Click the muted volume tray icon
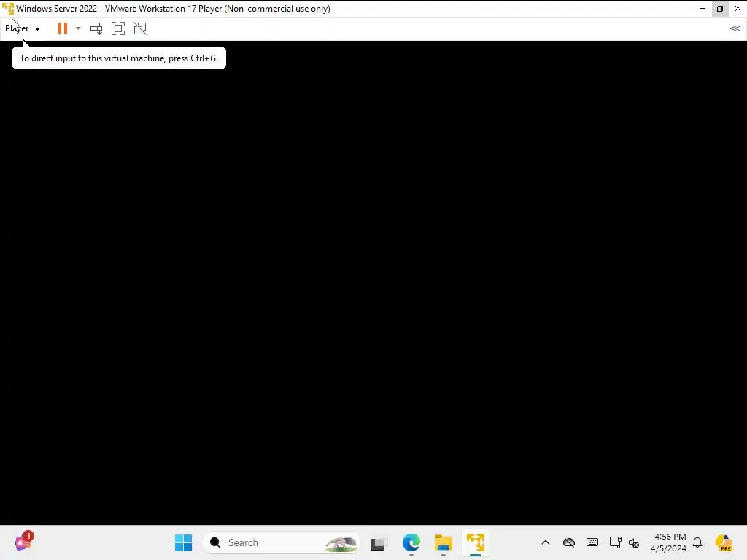The height and width of the screenshot is (560, 747). click(634, 542)
